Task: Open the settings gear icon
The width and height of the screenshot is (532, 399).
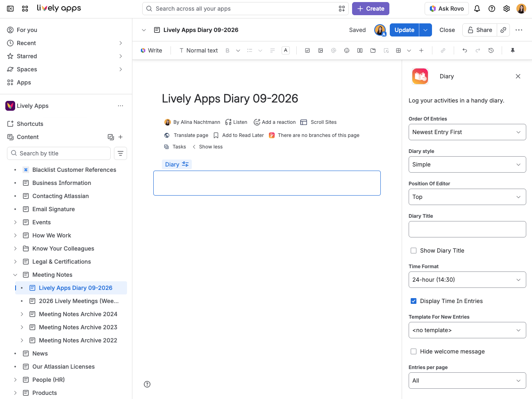Action: click(x=507, y=9)
